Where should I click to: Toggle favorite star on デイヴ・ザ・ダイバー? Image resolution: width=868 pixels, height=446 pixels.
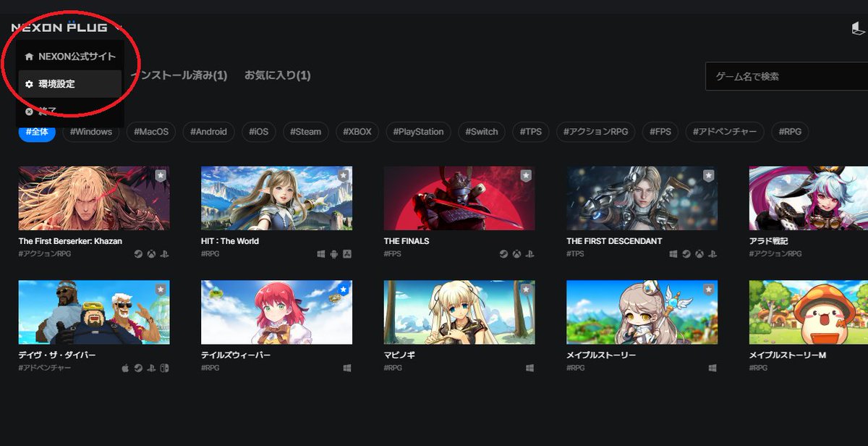tap(161, 290)
